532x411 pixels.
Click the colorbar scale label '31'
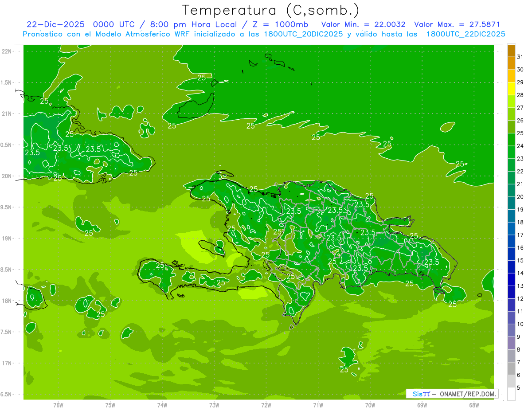coord(520,57)
